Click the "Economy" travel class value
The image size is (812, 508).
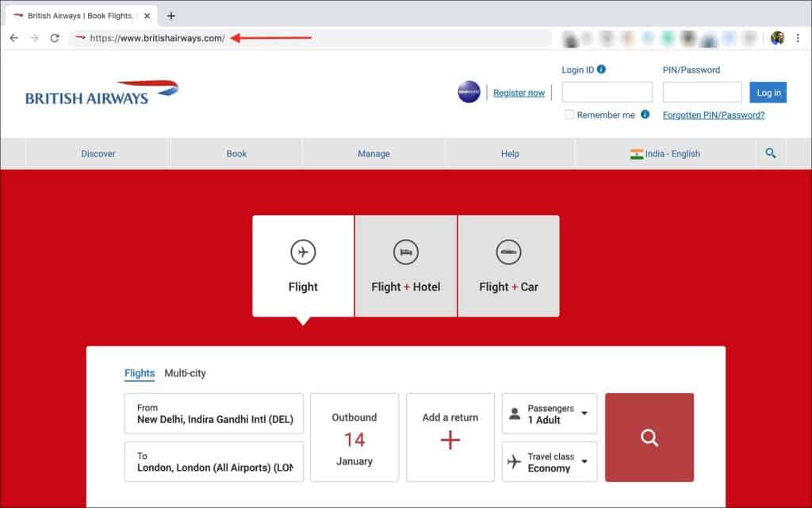(549, 468)
